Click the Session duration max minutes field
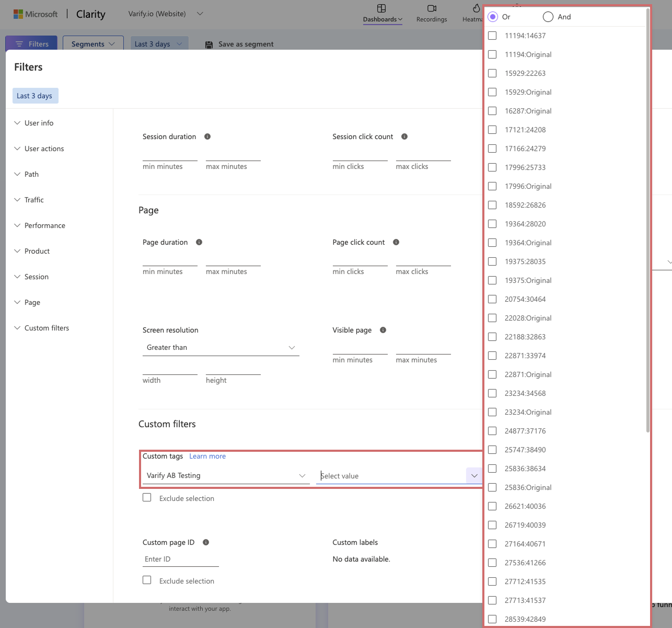Screen dimensions: 672x628 coord(233,154)
